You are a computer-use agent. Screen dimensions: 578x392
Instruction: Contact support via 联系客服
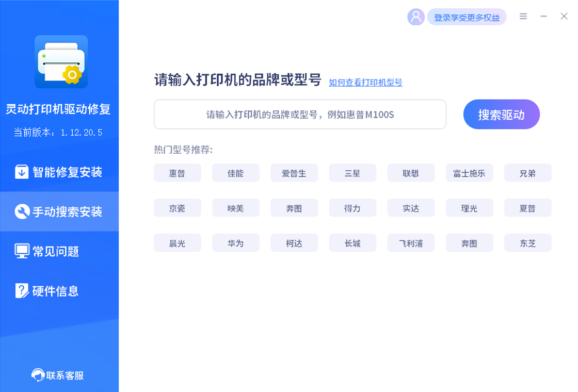click(57, 375)
